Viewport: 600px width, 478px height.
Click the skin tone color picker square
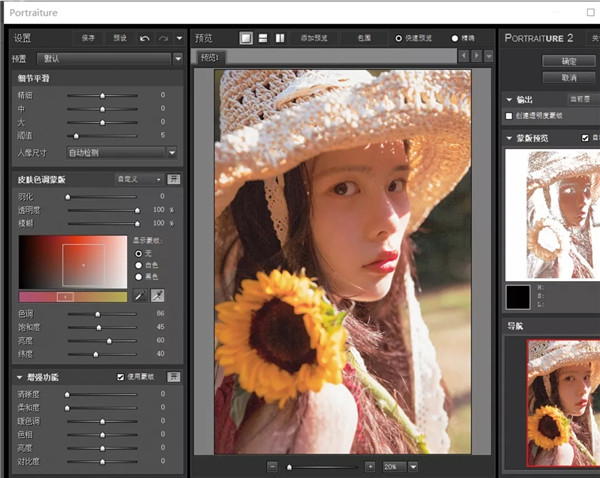(x=73, y=262)
